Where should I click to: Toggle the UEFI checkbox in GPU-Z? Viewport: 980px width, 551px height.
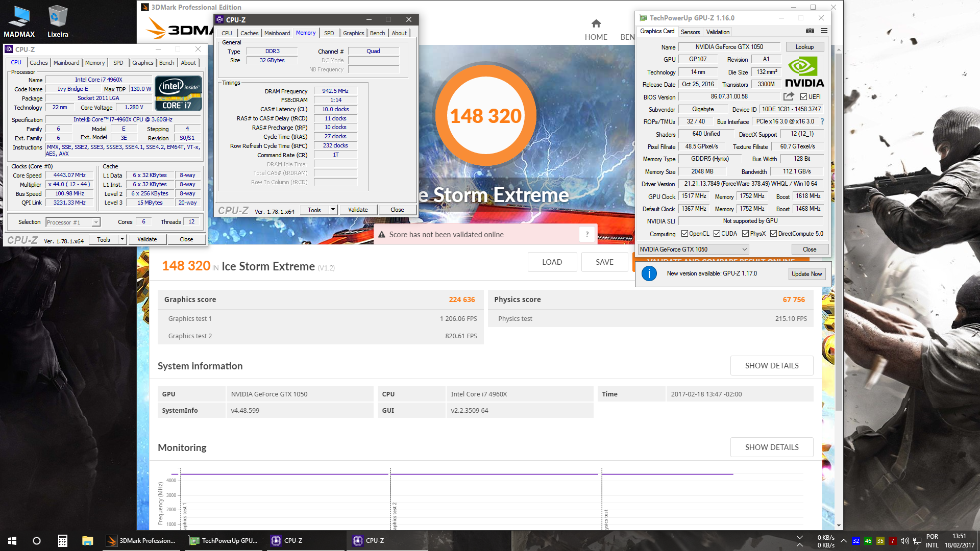coord(803,97)
